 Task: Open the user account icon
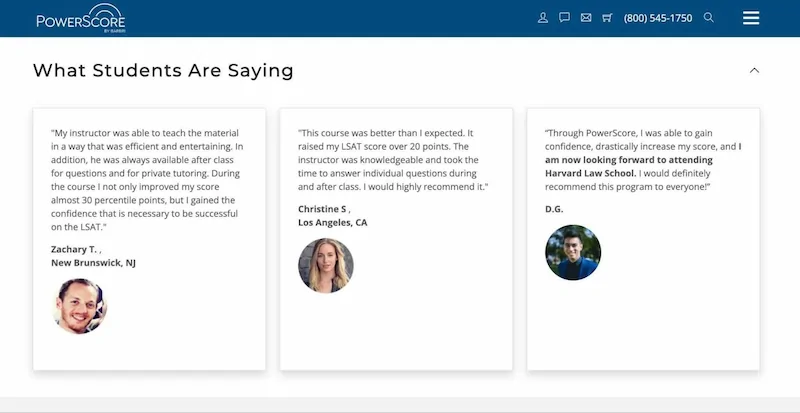(543, 18)
